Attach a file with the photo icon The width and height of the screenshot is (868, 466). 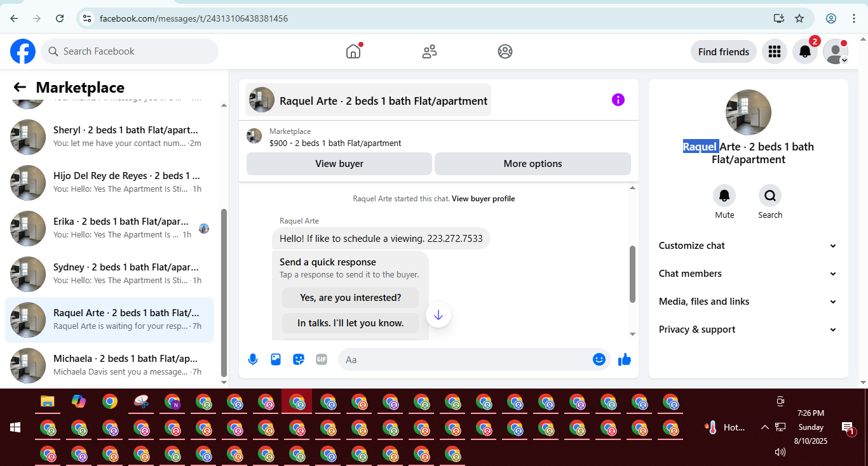click(x=276, y=359)
